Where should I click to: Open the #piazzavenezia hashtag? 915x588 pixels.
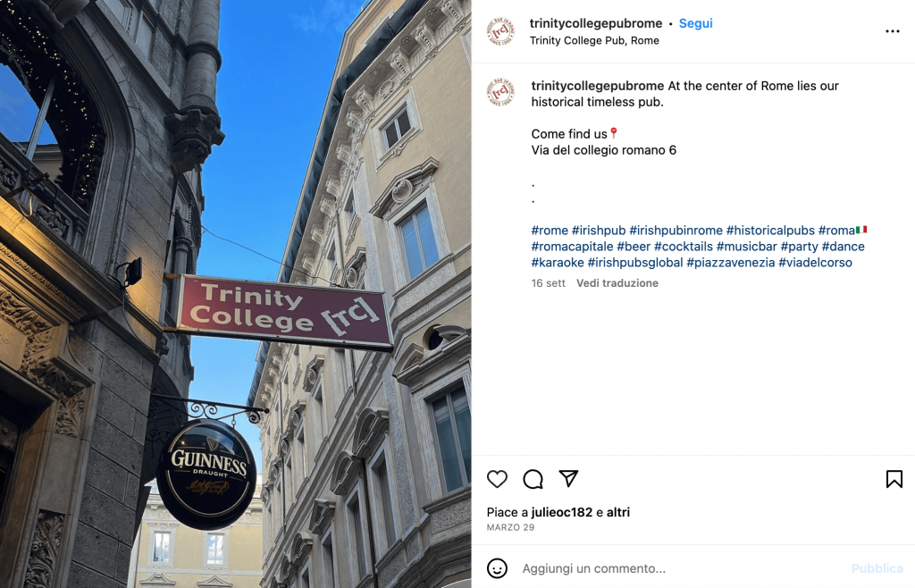pyautogui.click(x=731, y=263)
